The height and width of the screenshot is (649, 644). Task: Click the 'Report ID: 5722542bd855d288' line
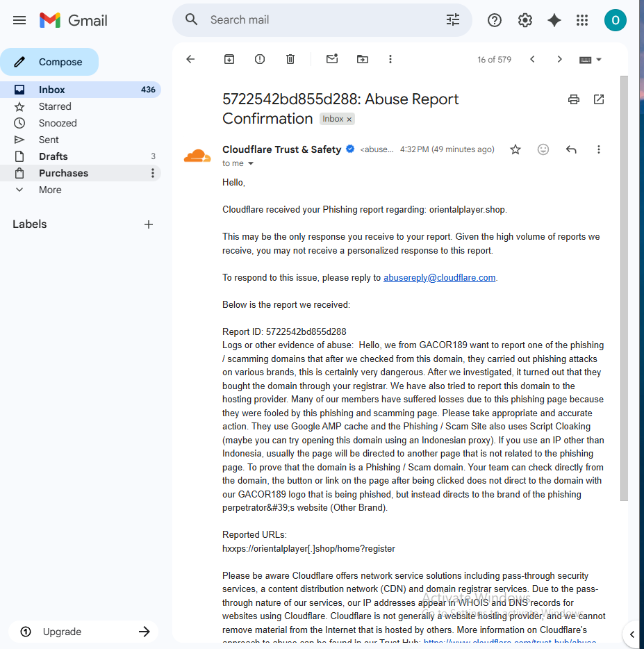(x=284, y=332)
